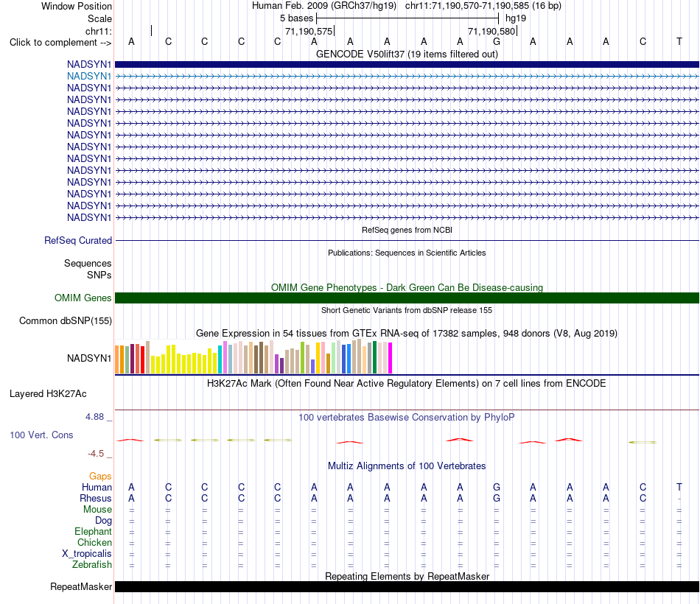
Task: Click the Common dbSNP(155) label
Action: [x=66, y=321]
